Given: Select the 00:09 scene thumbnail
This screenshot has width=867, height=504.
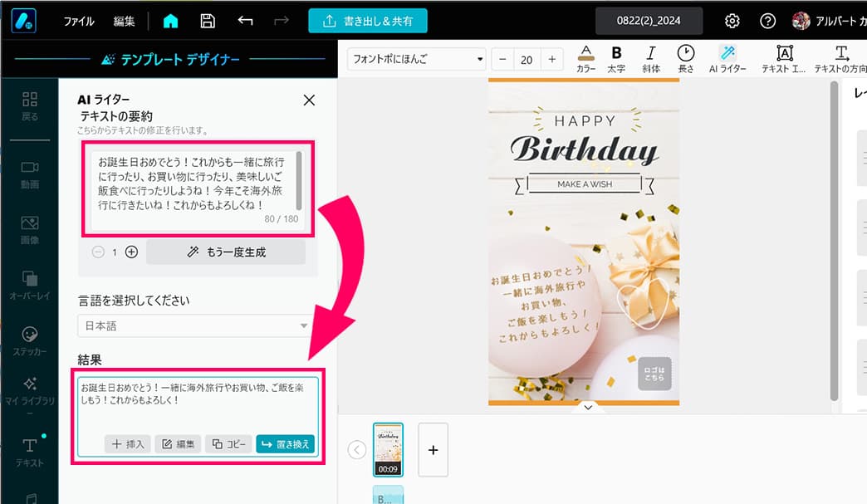Looking at the screenshot, I should click(x=388, y=449).
